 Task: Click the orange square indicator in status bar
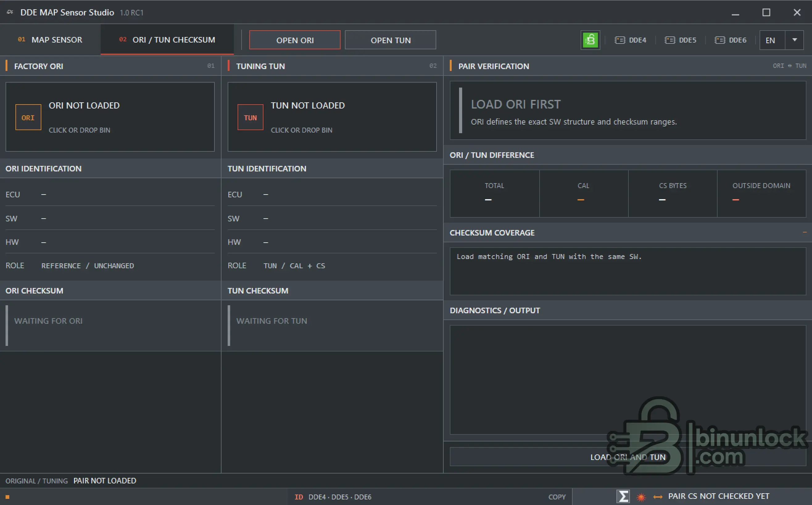coord(7,497)
